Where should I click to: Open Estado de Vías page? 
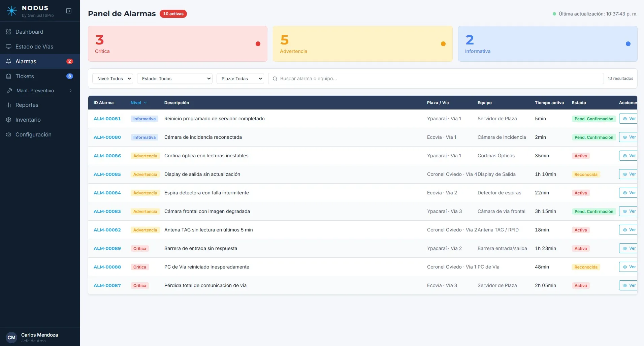[x=40, y=46]
